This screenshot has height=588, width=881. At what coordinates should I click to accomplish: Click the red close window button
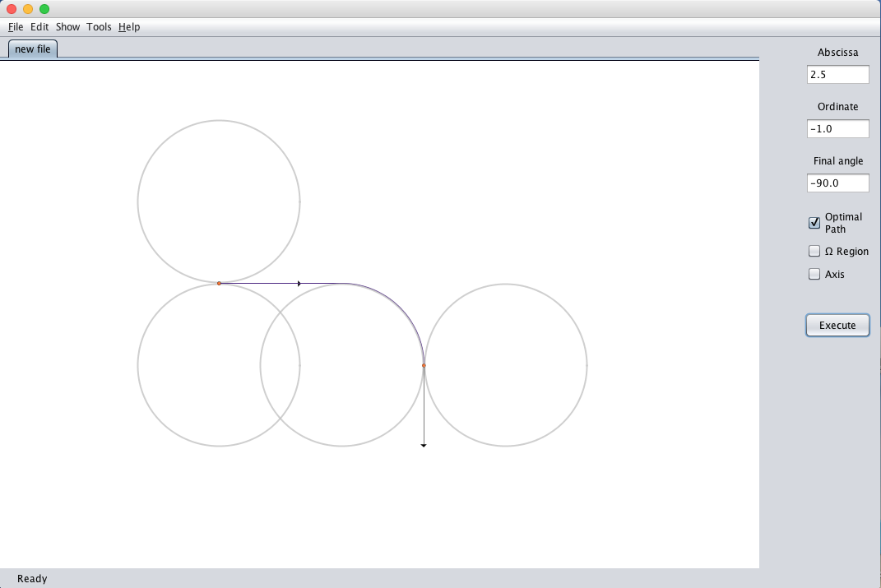tap(12, 9)
